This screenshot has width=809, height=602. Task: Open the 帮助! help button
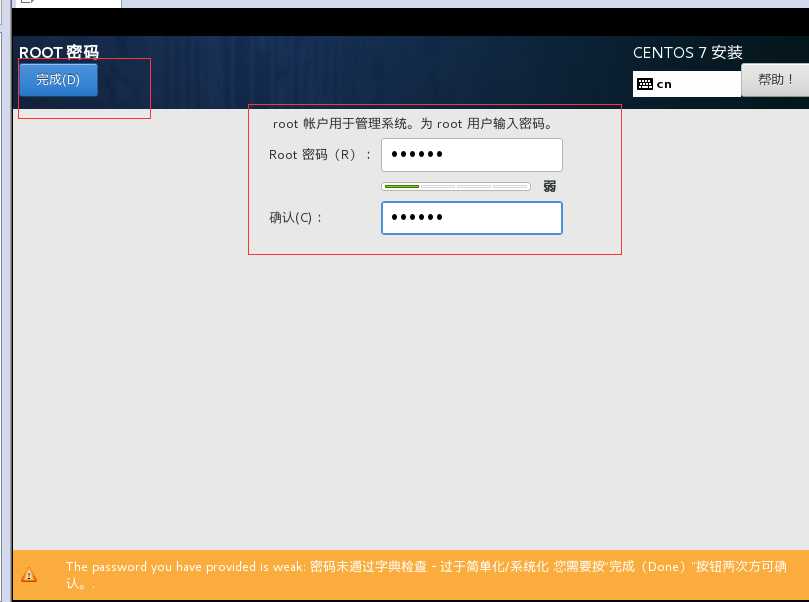(x=775, y=80)
